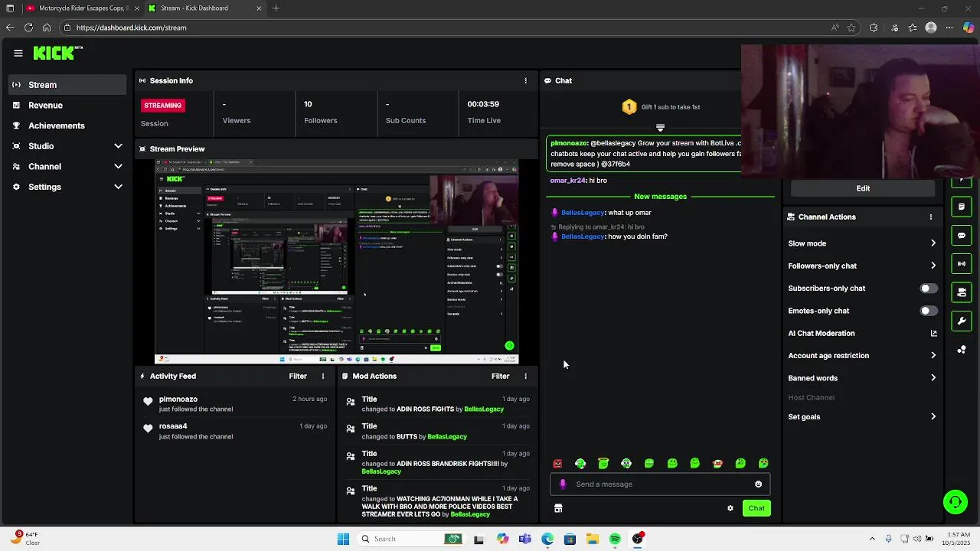Select Achievements in sidebar
This screenshot has height=551, width=980.
pyautogui.click(x=67, y=126)
